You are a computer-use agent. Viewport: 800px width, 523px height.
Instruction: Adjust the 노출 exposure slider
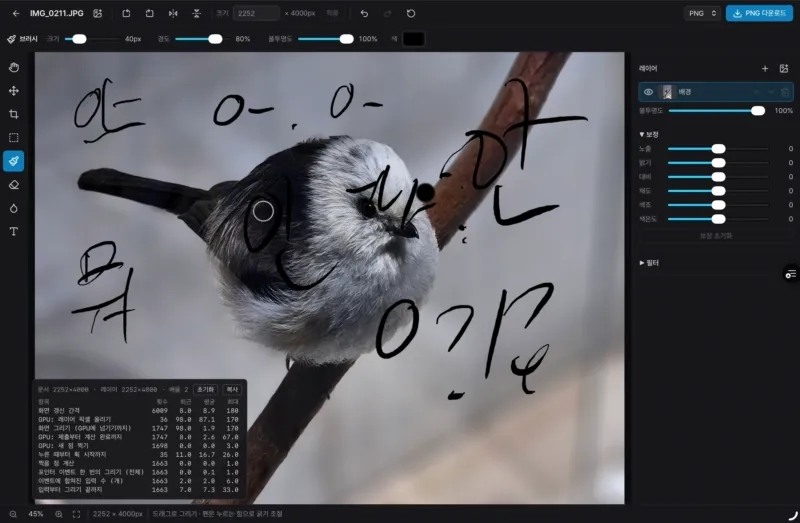(x=718, y=148)
